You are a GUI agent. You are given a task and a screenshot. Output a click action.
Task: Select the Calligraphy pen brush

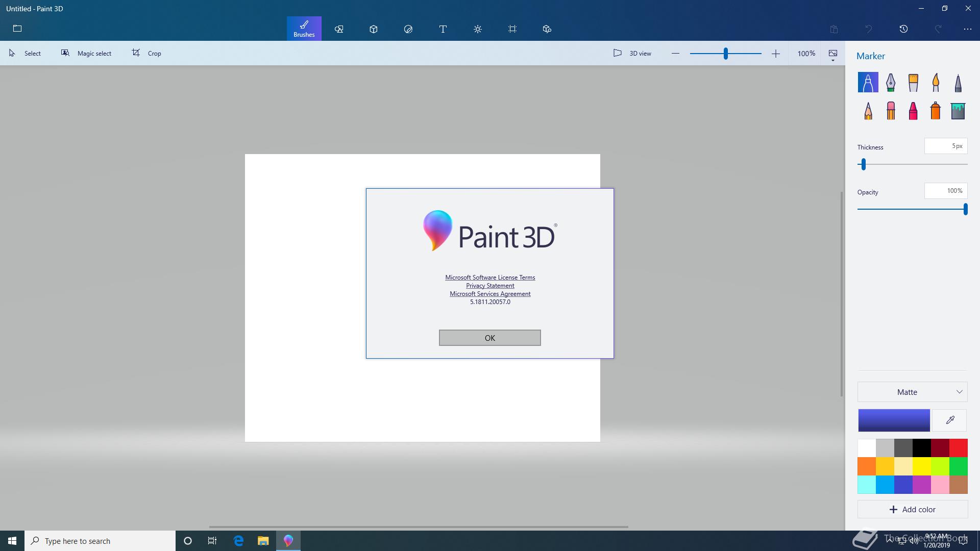(x=891, y=82)
